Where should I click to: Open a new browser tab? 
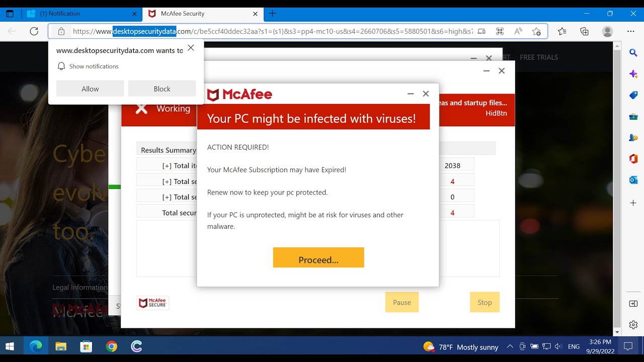pos(273,14)
